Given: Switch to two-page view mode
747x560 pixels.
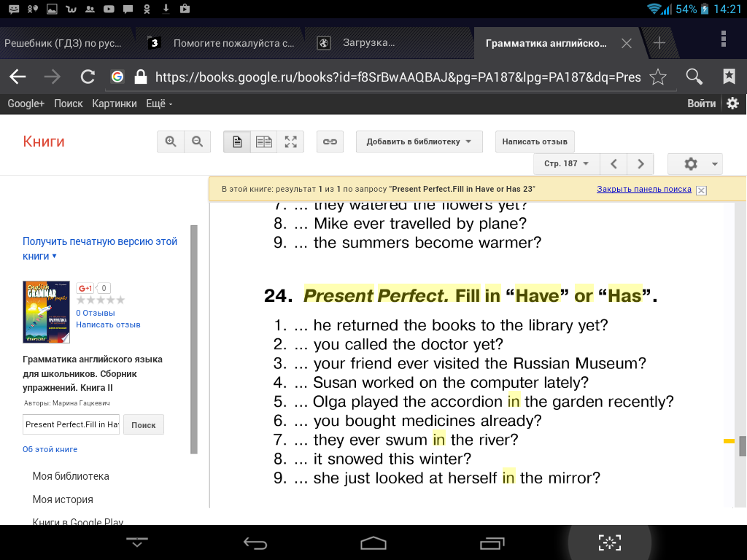Looking at the screenshot, I should point(263,142).
